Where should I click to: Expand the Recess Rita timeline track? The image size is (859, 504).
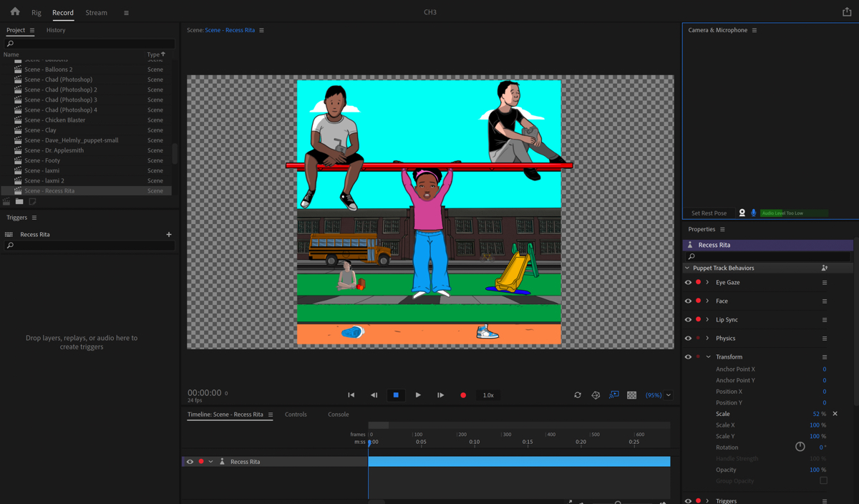[x=210, y=462]
